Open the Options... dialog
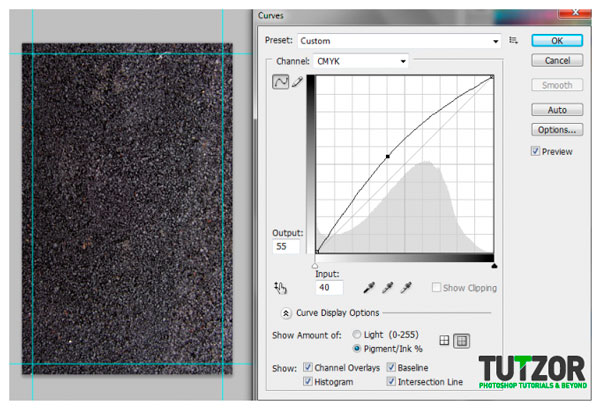 557,130
